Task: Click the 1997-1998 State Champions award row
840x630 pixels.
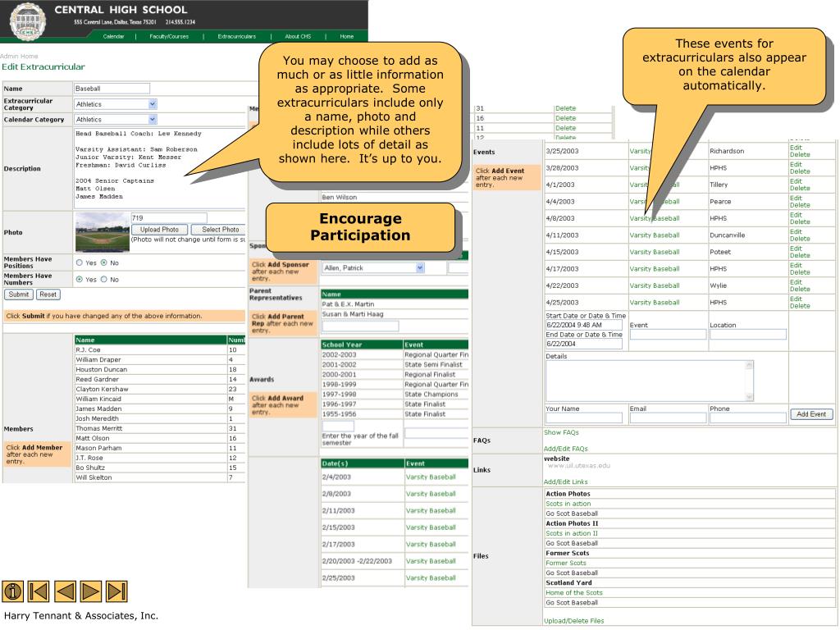Action: pos(395,395)
